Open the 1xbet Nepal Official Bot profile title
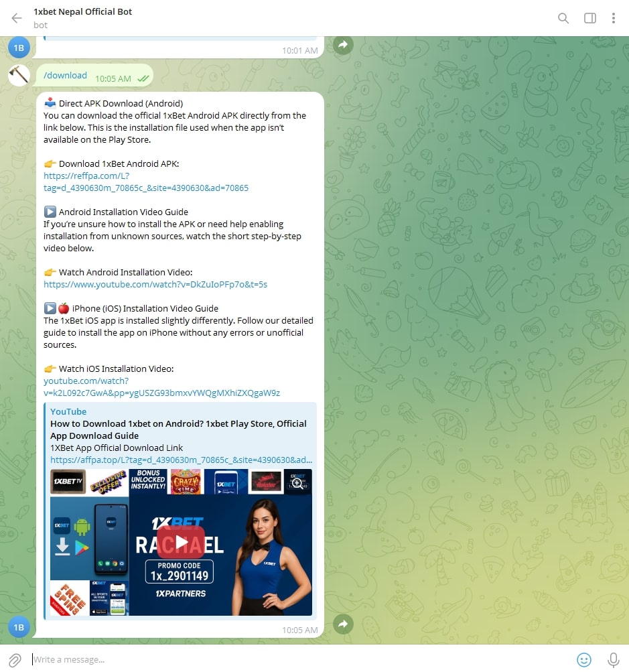Screen dimensions: 629x672 pyautogui.click(x=83, y=12)
